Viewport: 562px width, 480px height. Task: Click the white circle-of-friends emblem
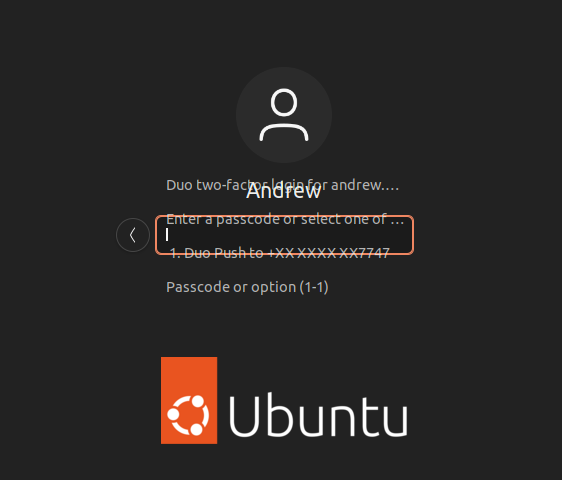(x=189, y=415)
